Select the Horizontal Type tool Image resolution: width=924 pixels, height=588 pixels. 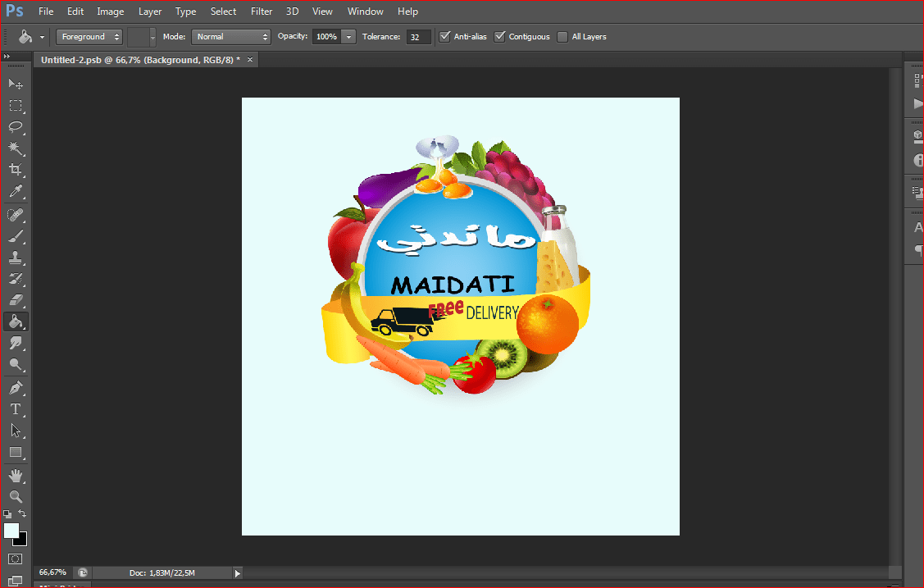click(16, 408)
